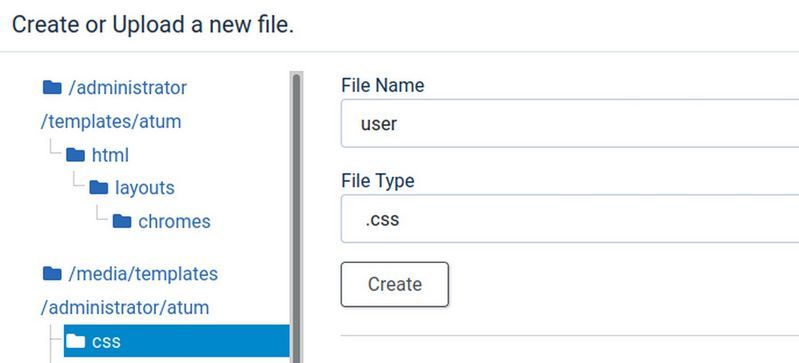Click the folder icon beside /administrator
The image size is (799, 363).
pyautogui.click(x=52, y=88)
